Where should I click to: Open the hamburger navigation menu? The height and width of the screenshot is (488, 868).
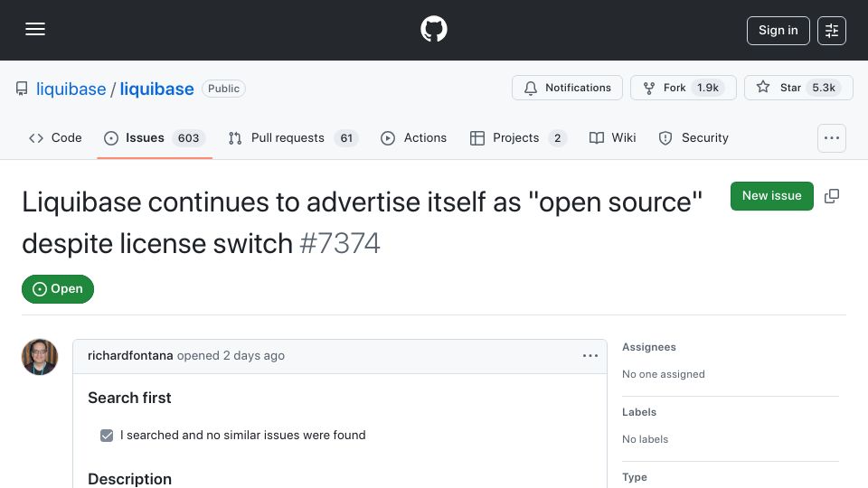(35, 29)
